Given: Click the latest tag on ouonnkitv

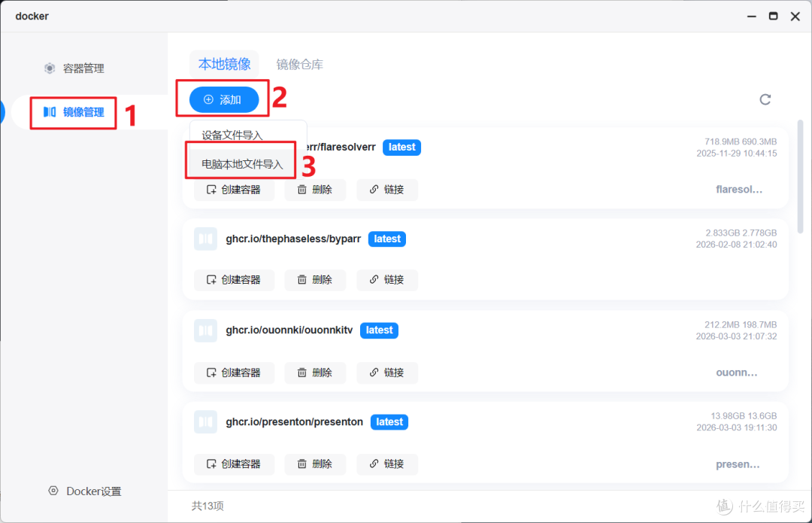Looking at the screenshot, I should click(379, 330).
